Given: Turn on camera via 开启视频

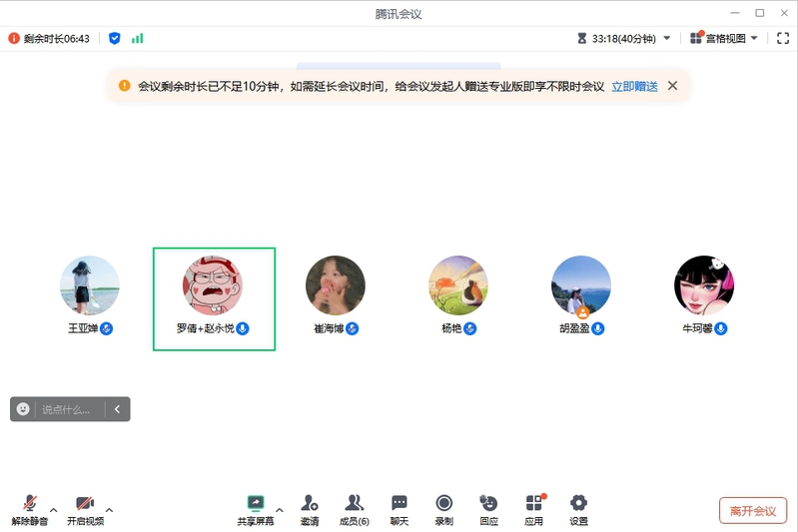Looking at the screenshot, I should [x=85, y=504].
